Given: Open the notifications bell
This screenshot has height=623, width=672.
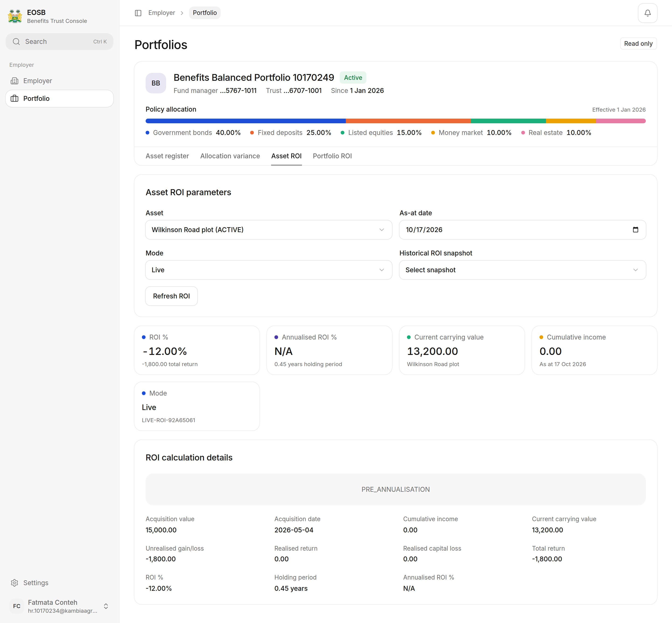Looking at the screenshot, I should pos(647,13).
